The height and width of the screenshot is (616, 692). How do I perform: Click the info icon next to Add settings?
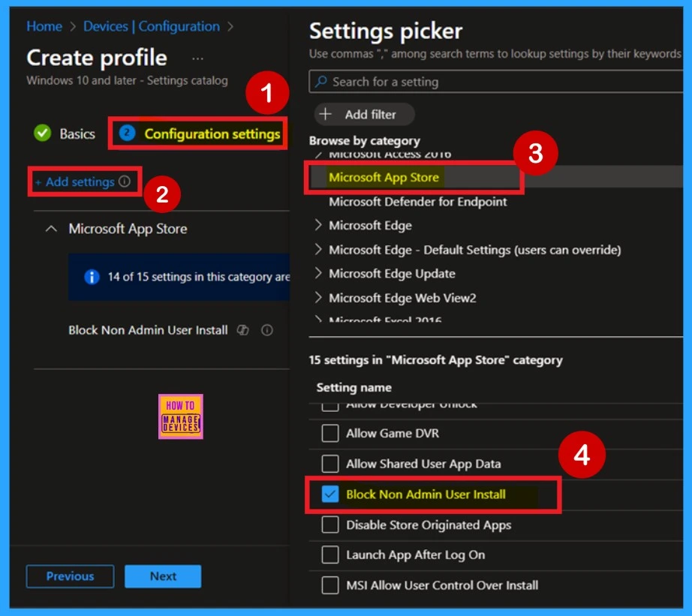coord(125,181)
